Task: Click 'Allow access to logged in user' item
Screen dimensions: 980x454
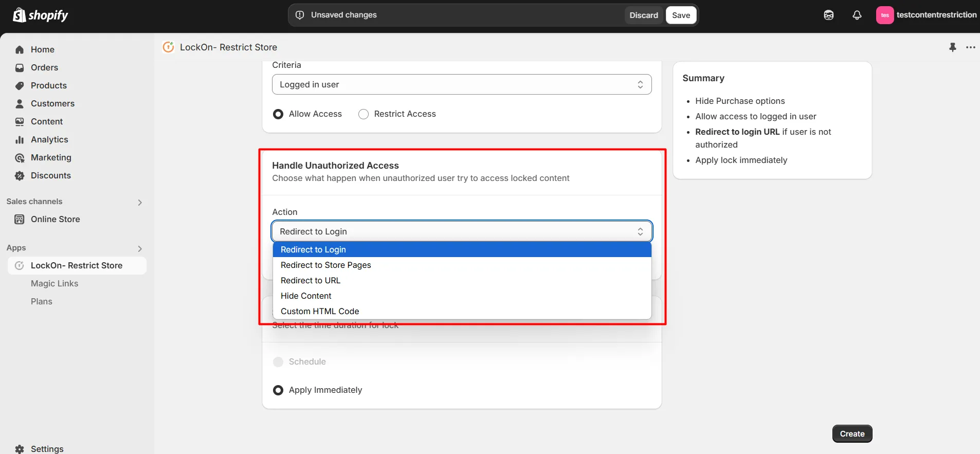Action: tap(756, 116)
